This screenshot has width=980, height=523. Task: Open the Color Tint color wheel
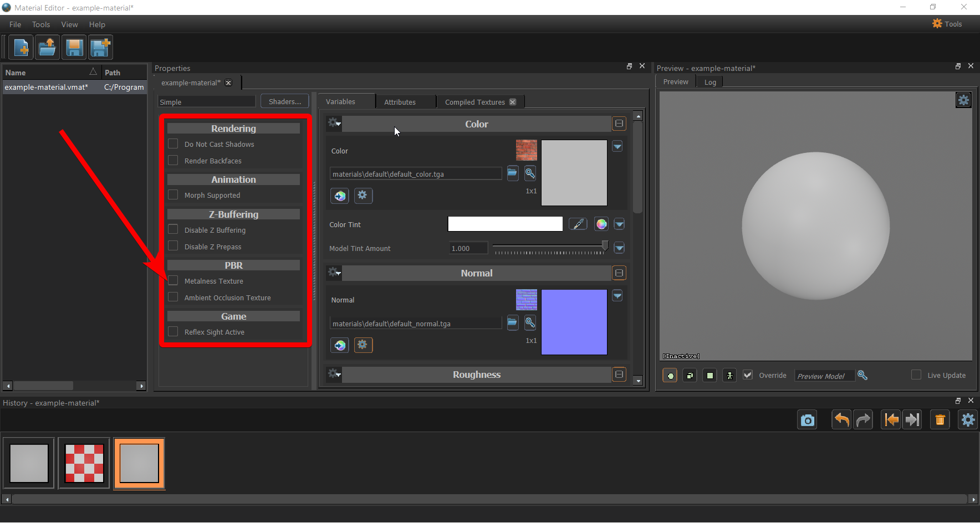(601, 224)
